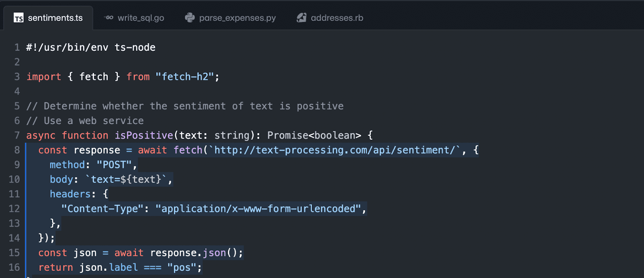Screen dimensions: 644x278
Task: Click 'json.label' on line 16
Action: [109, 268]
